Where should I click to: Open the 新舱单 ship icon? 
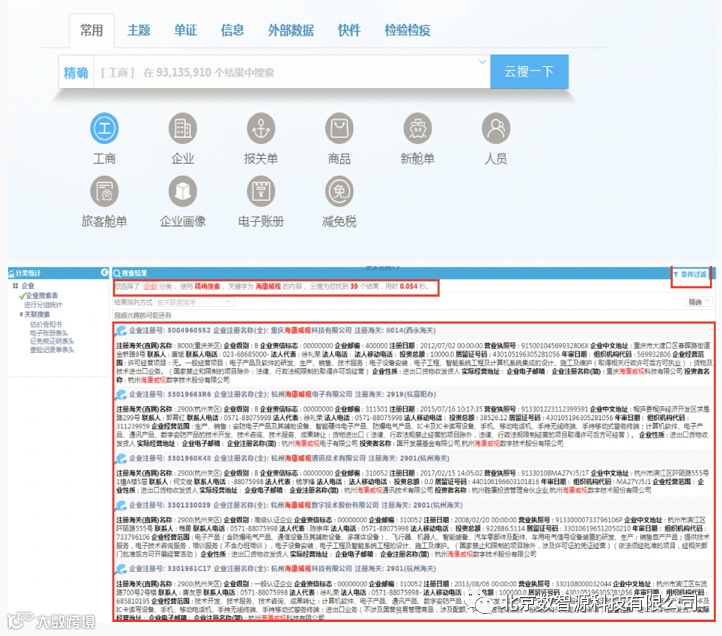(417, 128)
